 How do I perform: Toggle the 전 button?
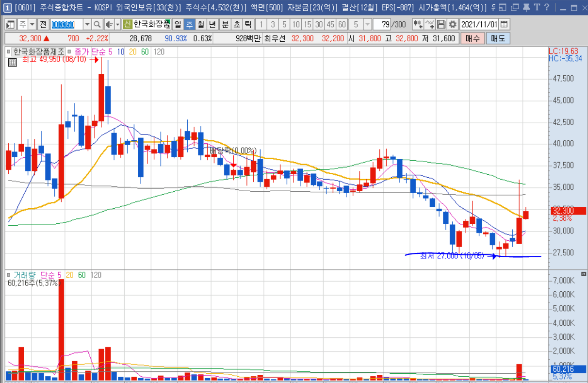[x=43, y=24]
